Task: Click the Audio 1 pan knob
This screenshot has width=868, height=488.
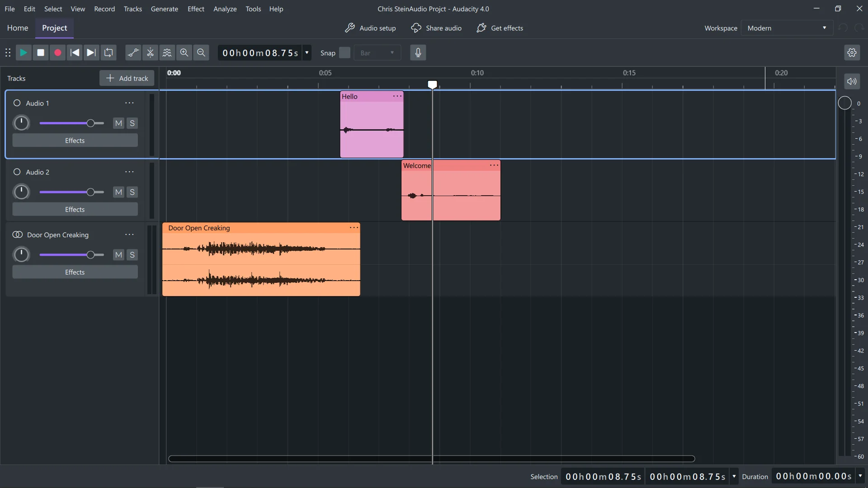Action: (21, 123)
